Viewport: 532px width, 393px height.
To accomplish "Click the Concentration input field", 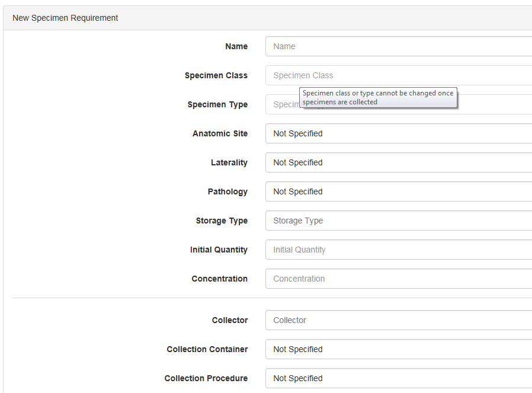I will coord(397,279).
